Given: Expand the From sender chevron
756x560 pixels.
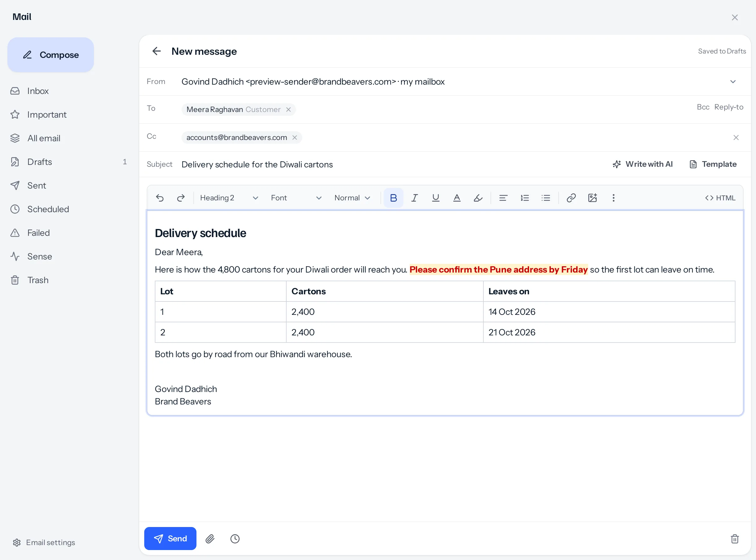Looking at the screenshot, I should point(733,82).
